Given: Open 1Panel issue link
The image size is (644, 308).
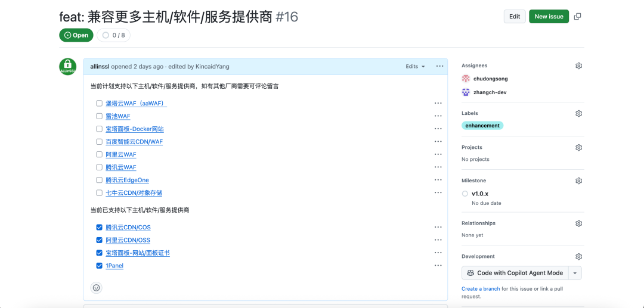Looking at the screenshot, I should [114, 265].
